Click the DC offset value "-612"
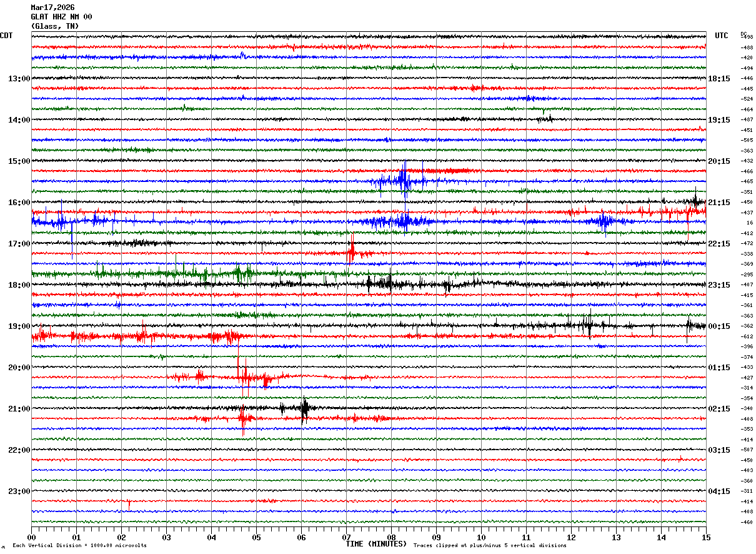The image size is (756, 554). tap(747, 336)
